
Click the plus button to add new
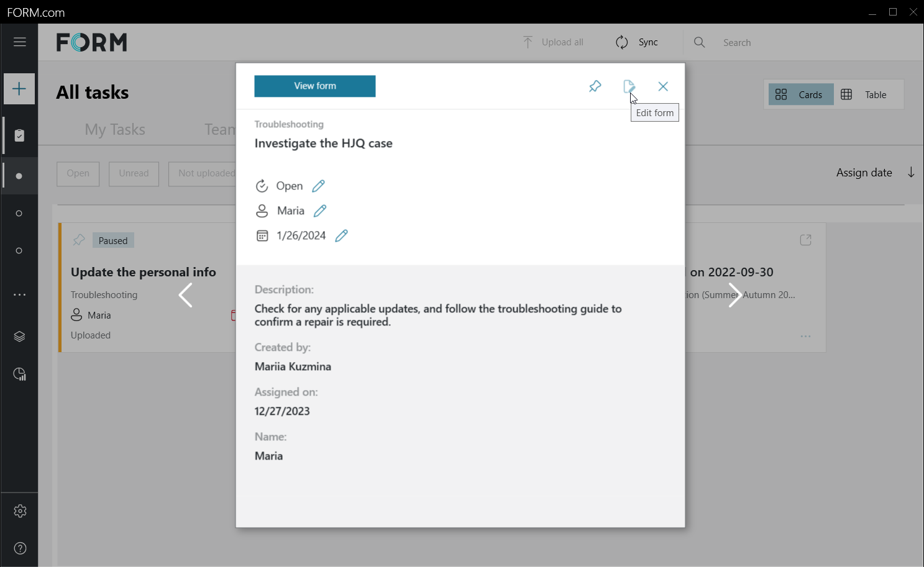coord(19,89)
